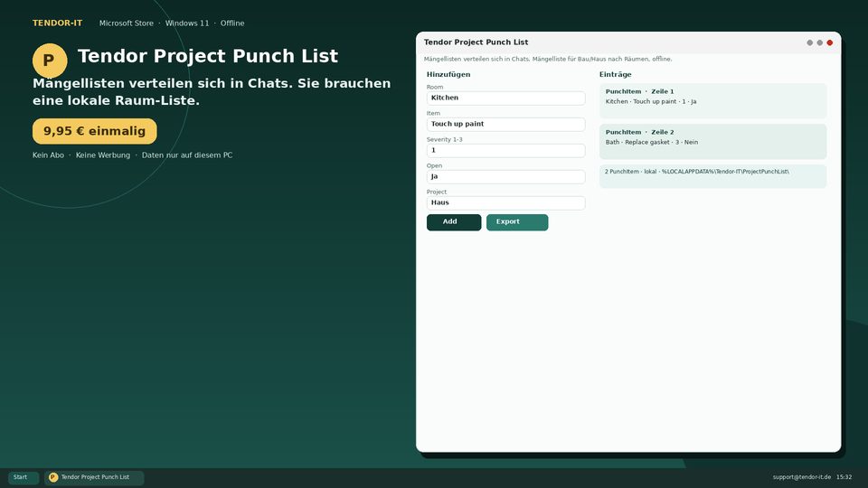Screen dimensions: 868x488
Task: Focus the Project field containing Haus
Action: (x=505, y=202)
